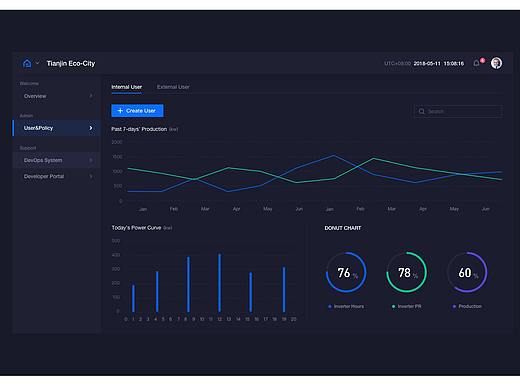
Task: Click the 60% Production donut
Action: tap(467, 272)
